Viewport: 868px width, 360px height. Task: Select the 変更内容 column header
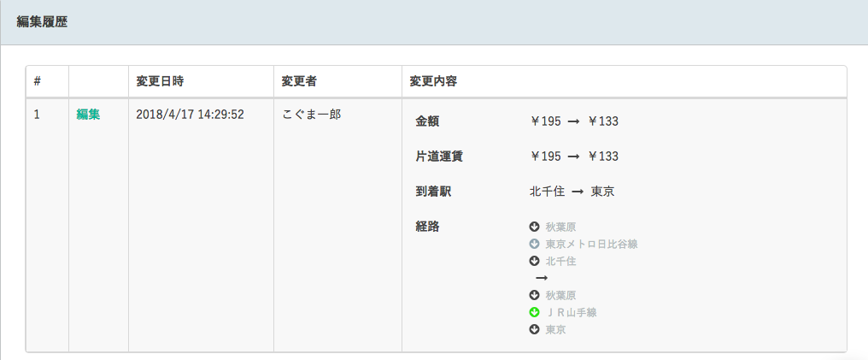tap(433, 81)
